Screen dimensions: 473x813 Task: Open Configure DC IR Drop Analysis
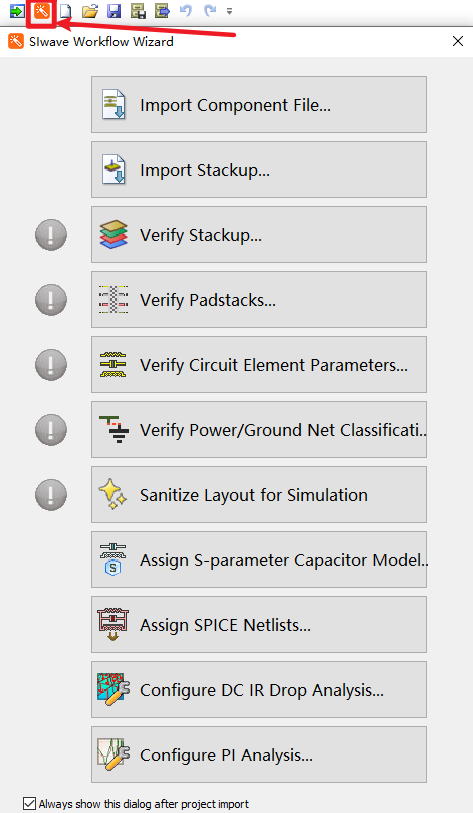pos(259,690)
